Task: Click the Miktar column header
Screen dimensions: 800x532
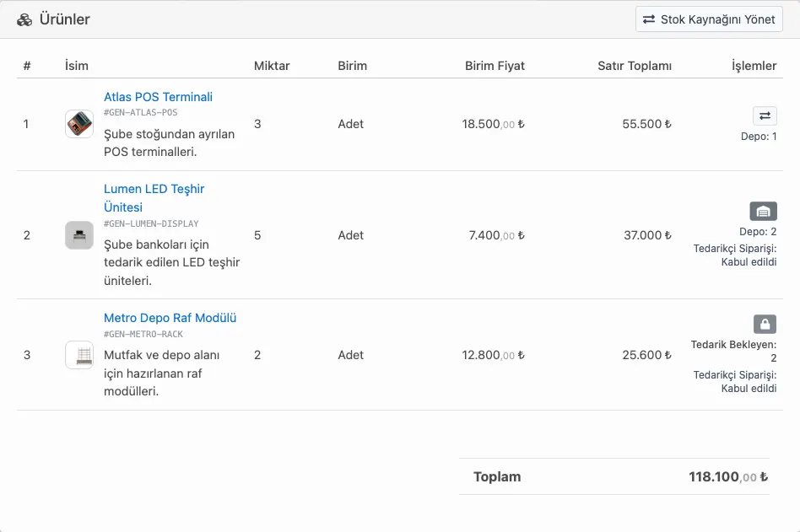Action: click(x=272, y=66)
